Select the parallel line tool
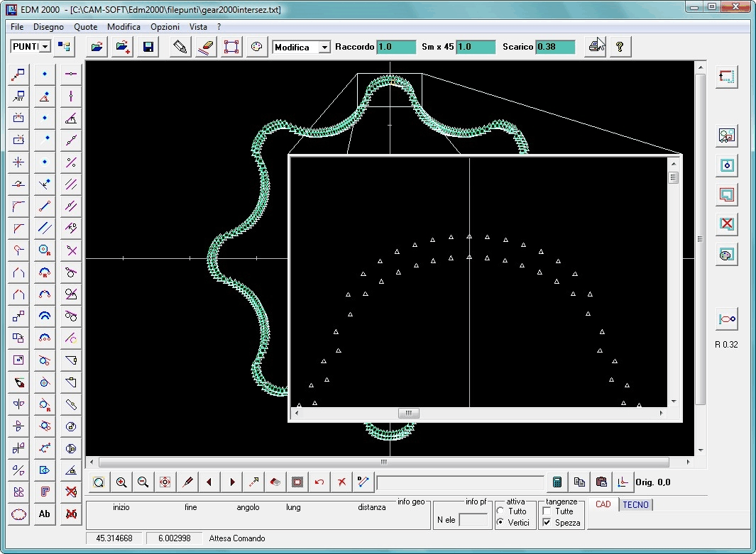Image resolution: width=756 pixels, height=554 pixels. pos(44,228)
